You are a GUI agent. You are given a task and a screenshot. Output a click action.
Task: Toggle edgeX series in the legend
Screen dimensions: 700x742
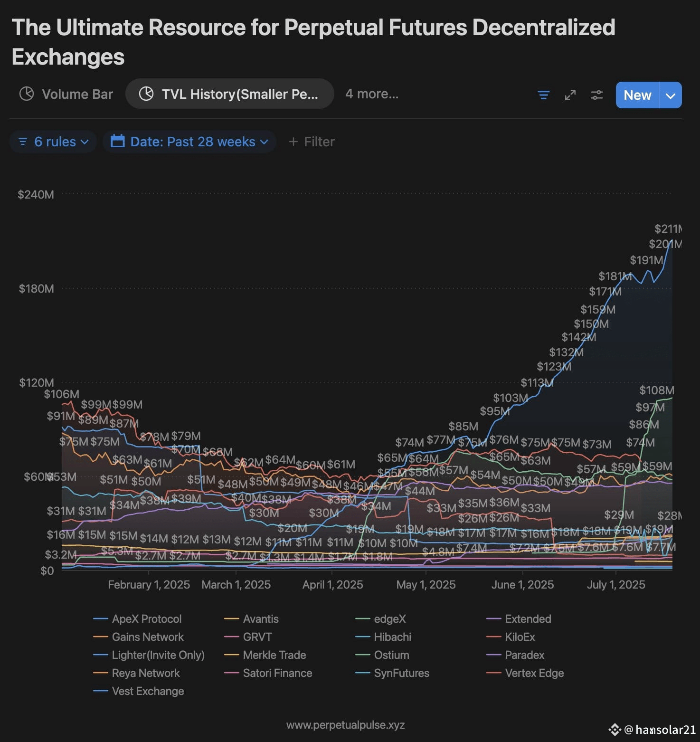[x=381, y=619]
